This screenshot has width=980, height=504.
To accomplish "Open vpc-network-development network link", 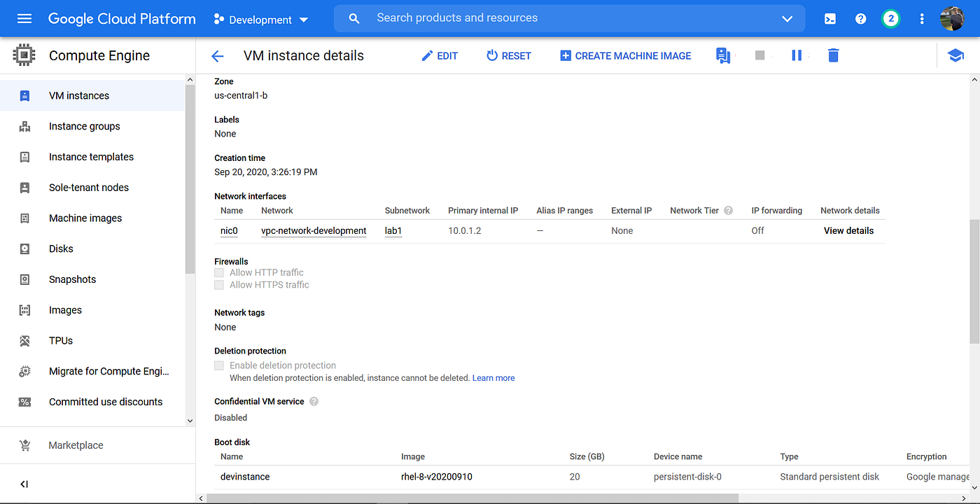I will (314, 230).
